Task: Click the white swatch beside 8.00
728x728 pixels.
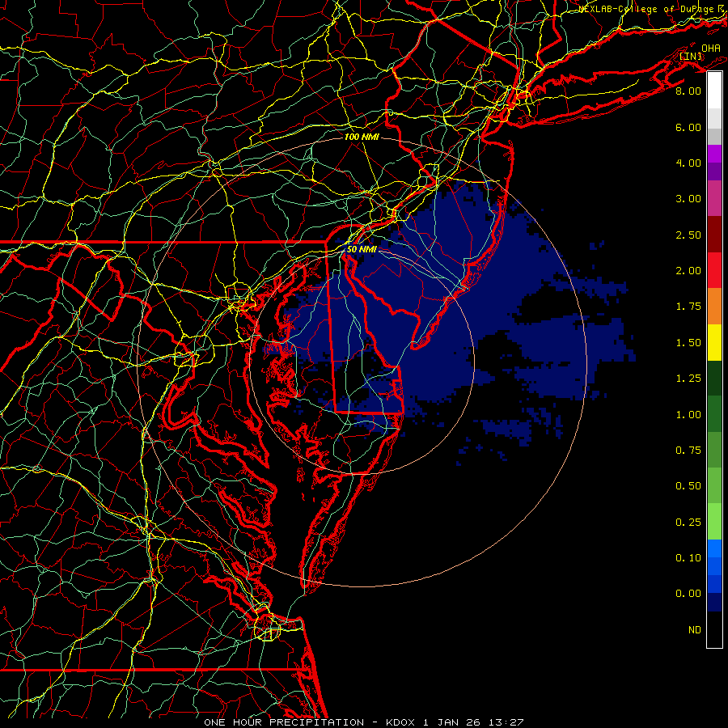Action: 714,91
